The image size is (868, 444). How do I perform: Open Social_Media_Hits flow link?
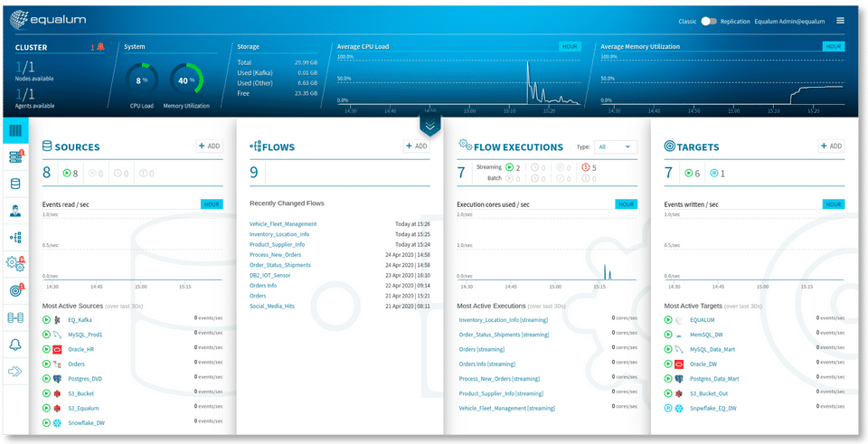tap(272, 307)
